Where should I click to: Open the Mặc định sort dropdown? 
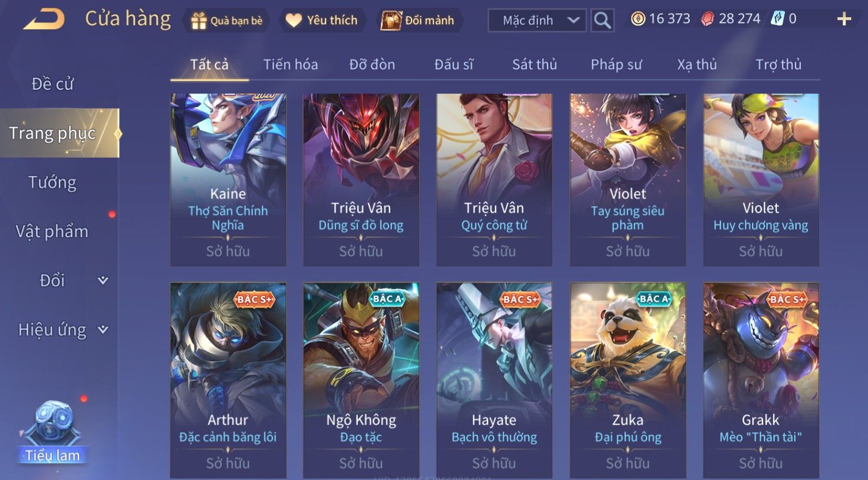537,20
